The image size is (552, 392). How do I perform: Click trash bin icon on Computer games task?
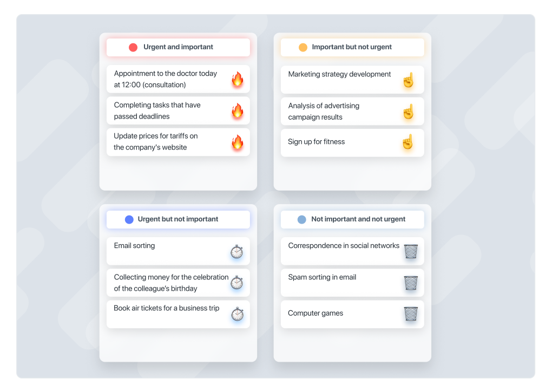pyautogui.click(x=411, y=314)
